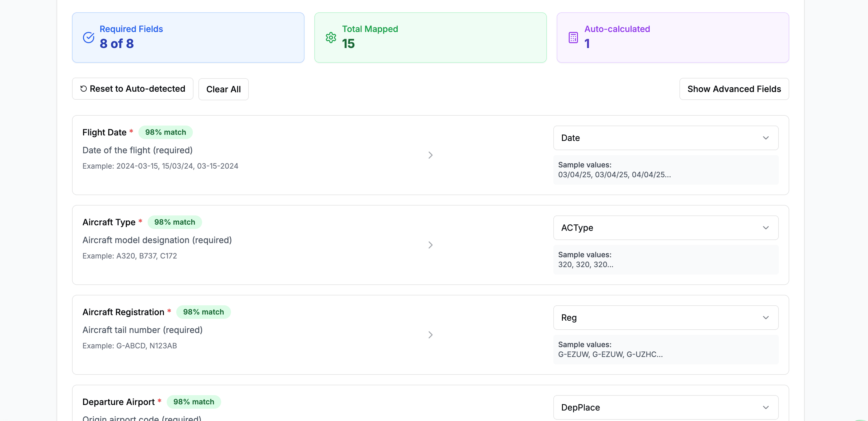868x421 pixels.
Task: Click the Aircraft Type row arrow icon
Action: (430, 245)
